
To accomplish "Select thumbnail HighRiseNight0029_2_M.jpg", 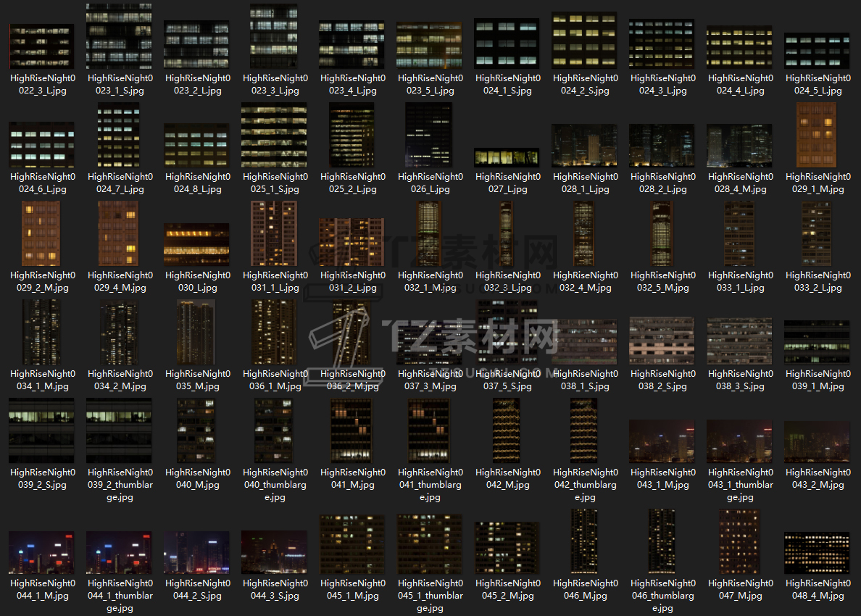I will click(x=41, y=233).
